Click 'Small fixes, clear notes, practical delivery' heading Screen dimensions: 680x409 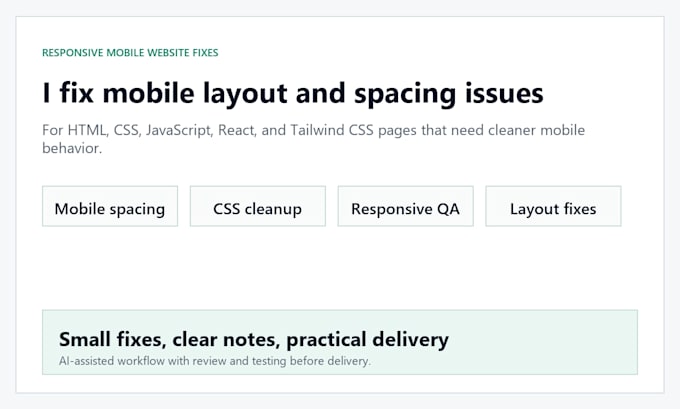[x=254, y=339]
